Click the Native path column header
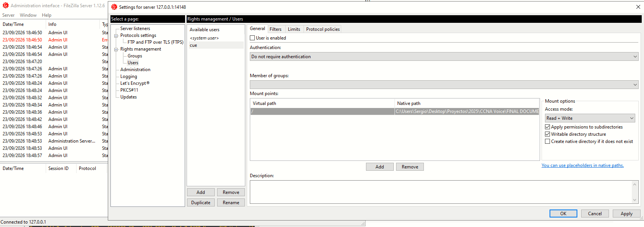The image size is (644, 227). 467,103
